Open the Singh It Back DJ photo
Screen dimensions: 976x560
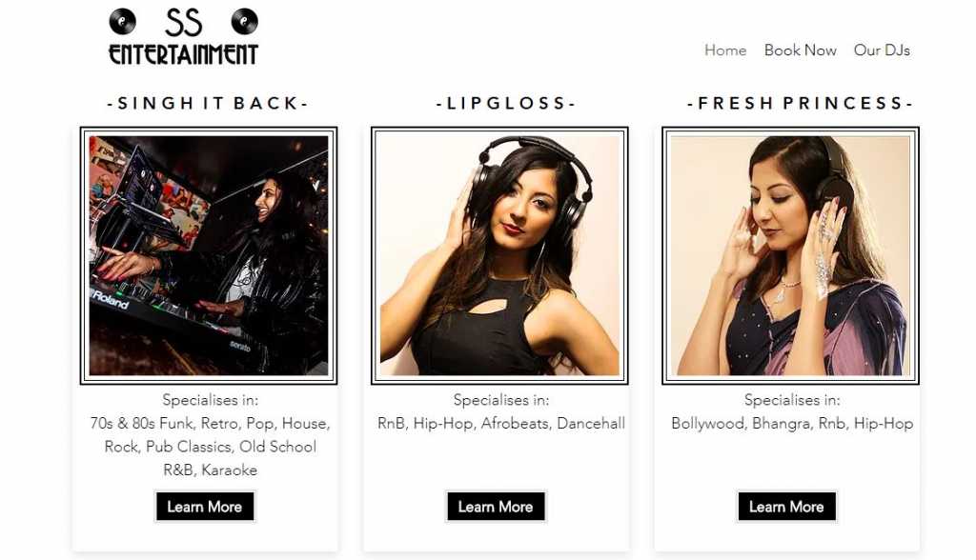(x=209, y=256)
